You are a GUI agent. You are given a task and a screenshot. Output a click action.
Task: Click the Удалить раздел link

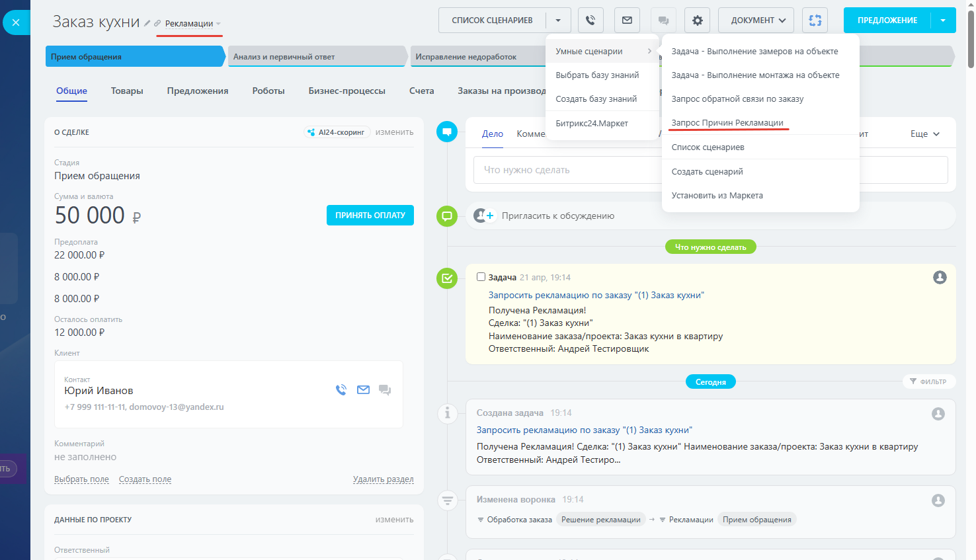(383, 479)
